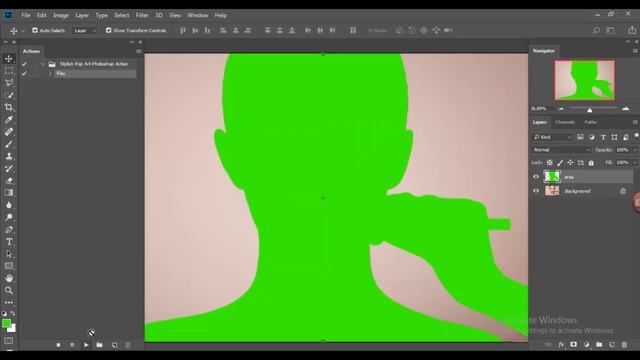Screen dimensions: 640x360
Task: Click the share icon in options bar
Action: point(632,30)
